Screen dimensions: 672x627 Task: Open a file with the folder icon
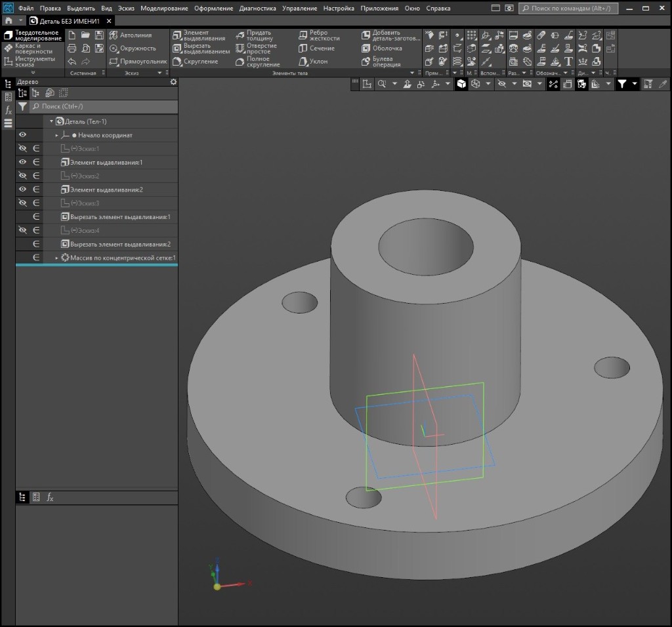(x=85, y=35)
